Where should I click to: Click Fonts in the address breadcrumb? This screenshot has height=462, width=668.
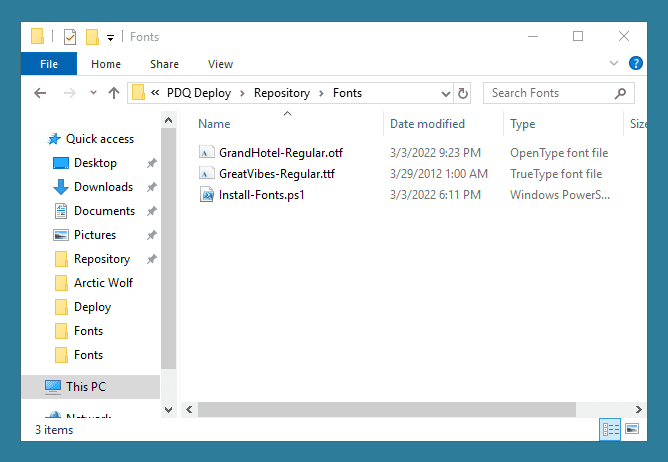coord(347,93)
